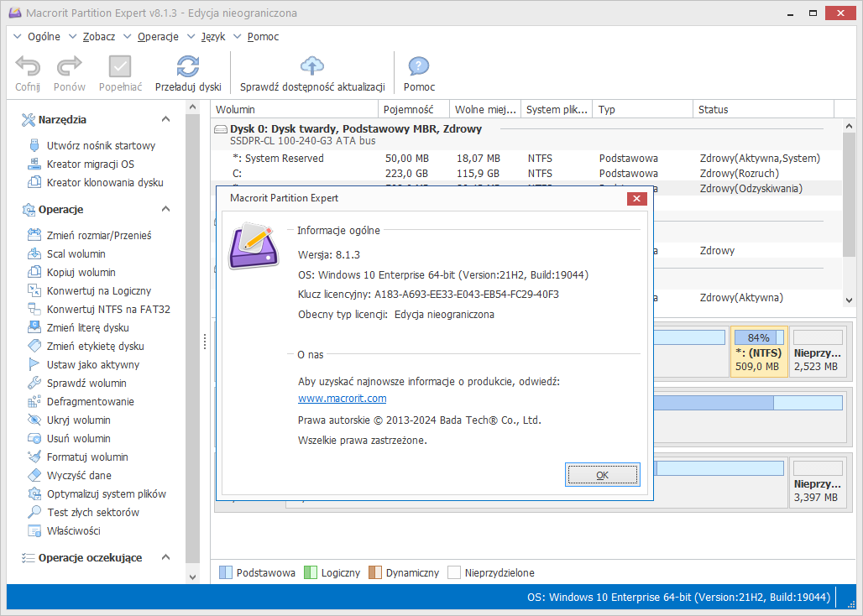Click Właściwości icon
The height and width of the screenshot is (616, 863).
tap(34, 530)
